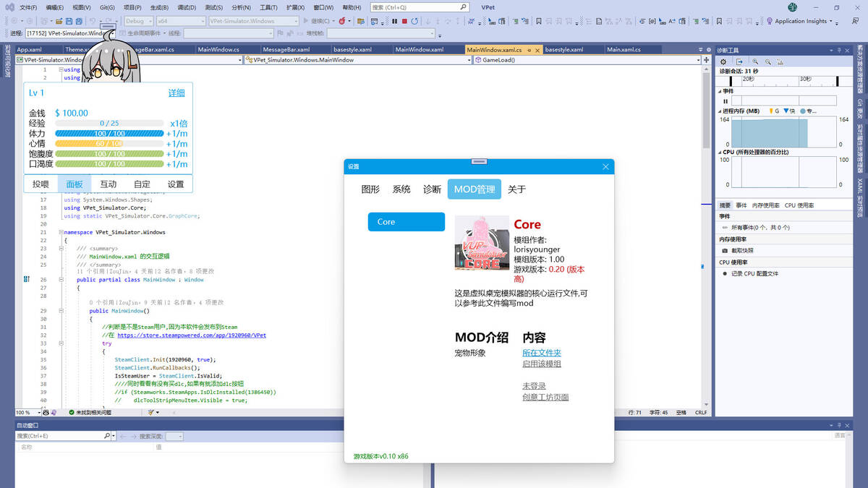Collapse the 进程内存 (MB) graph section

[721, 111]
